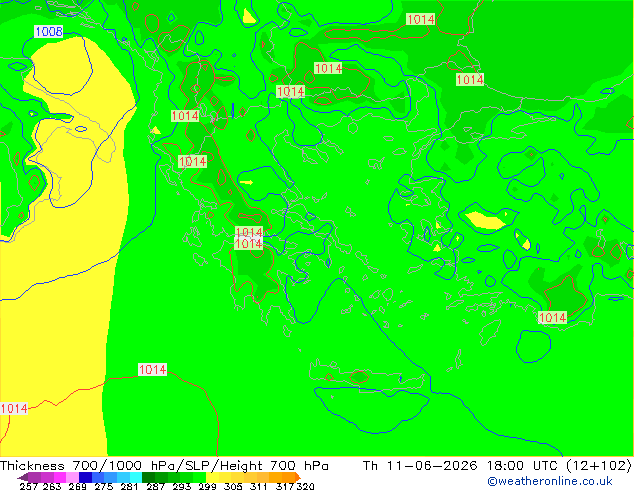Select the cyan legend swatch above 281
The height and width of the screenshot is (490, 634).
click(x=136, y=477)
